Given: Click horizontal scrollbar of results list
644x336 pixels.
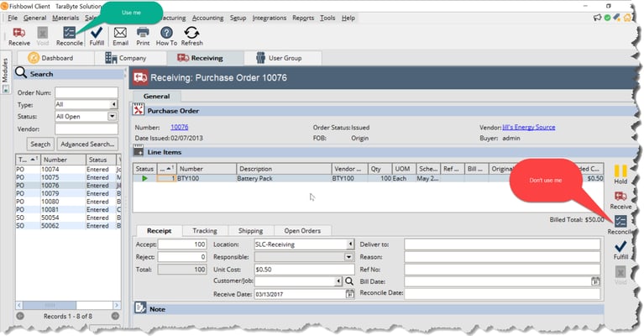Looking at the screenshot, I should click(68, 305).
